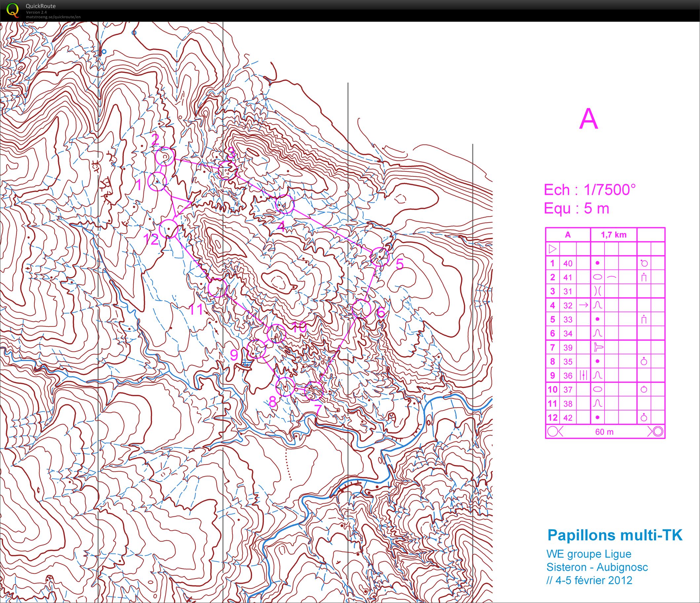
Task: Click the magenta number 12 label on map
Action: tap(151, 240)
